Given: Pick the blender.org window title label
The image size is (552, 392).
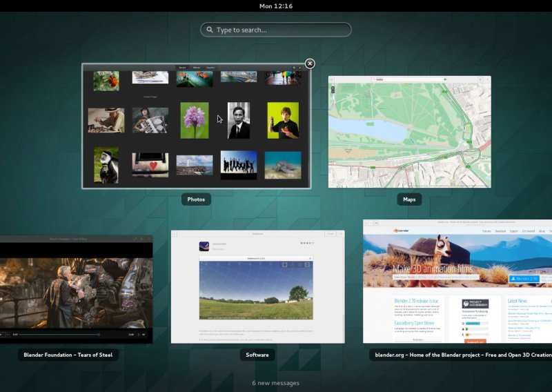Looking at the screenshot, I should coord(460,355).
